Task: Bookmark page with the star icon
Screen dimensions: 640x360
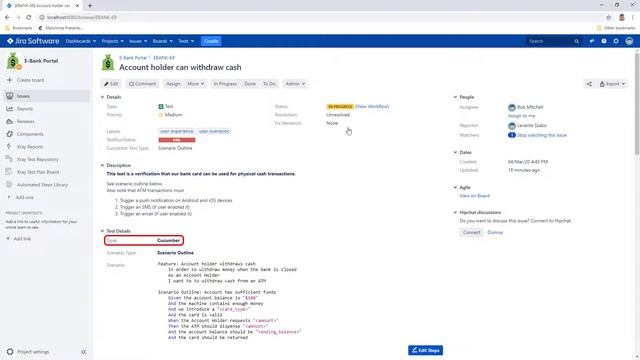Action: pos(608,17)
